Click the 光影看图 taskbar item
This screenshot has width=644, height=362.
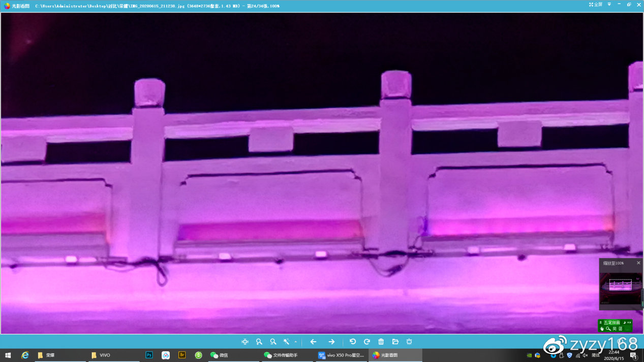coord(395,355)
